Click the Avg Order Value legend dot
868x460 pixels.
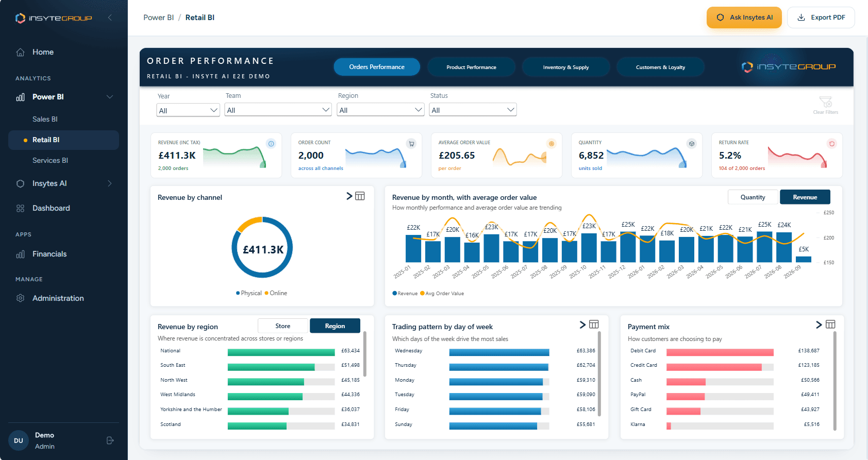(422, 294)
